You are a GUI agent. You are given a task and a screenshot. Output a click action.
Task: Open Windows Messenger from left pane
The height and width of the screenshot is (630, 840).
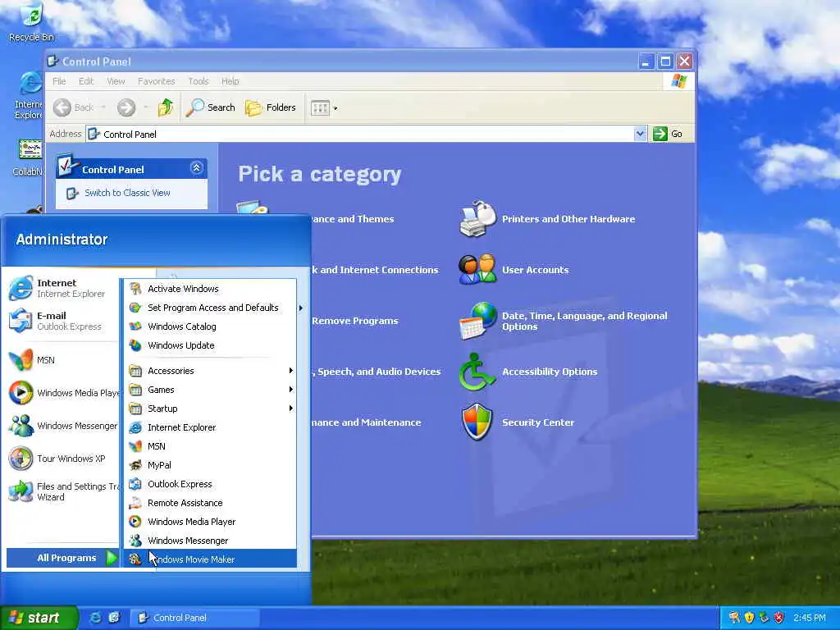point(62,426)
